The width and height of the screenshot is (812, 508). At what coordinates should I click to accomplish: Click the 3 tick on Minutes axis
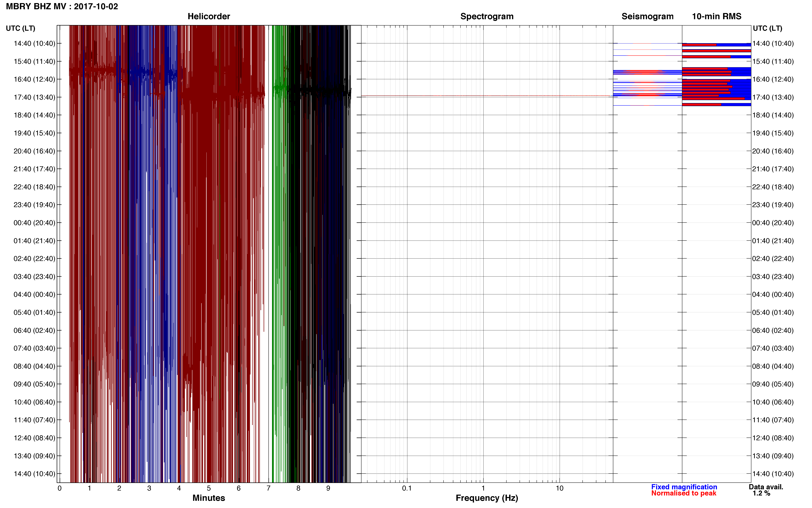point(149,488)
